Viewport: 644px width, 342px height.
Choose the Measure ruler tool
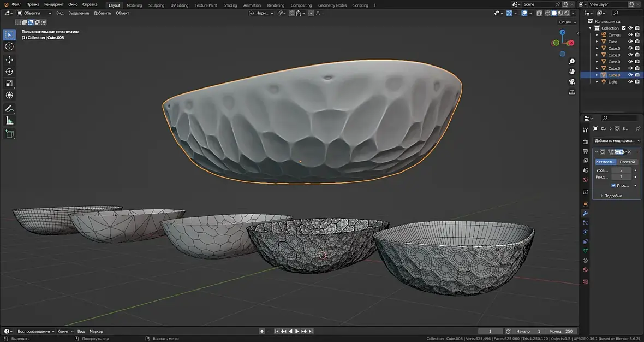pyautogui.click(x=9, y=121)
